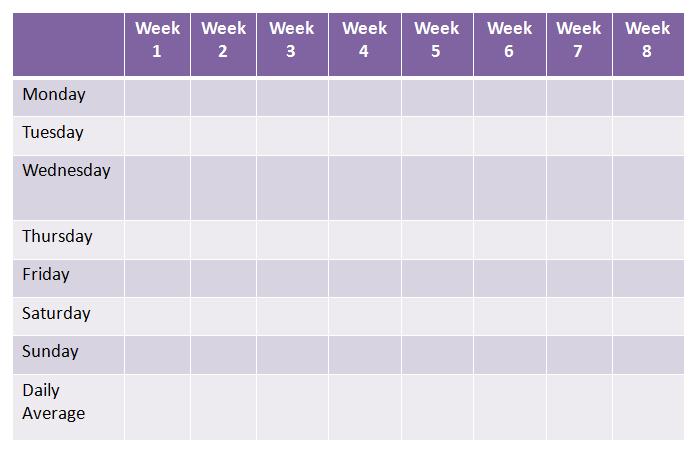Click the Wednesday row label
Viewport: 696px width, 452px height.
click(66, 171)
